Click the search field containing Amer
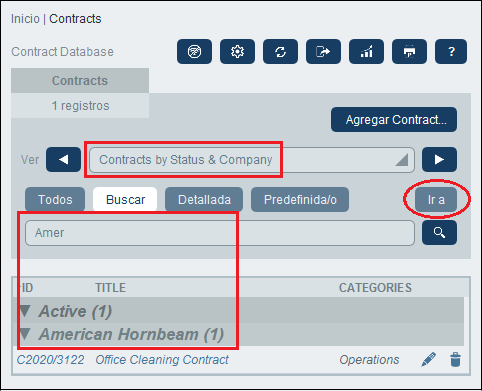 [220, 233]
